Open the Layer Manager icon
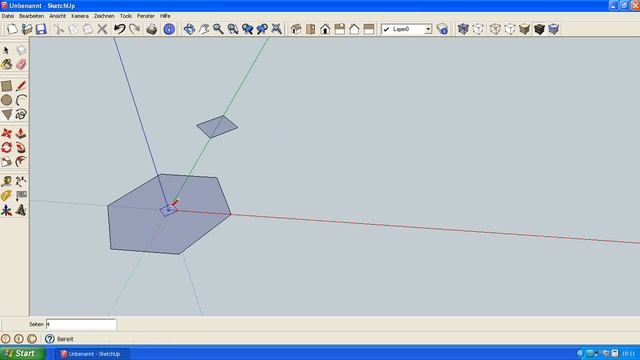Viewport: 640px width, 360px height. [x=442, y=29]
